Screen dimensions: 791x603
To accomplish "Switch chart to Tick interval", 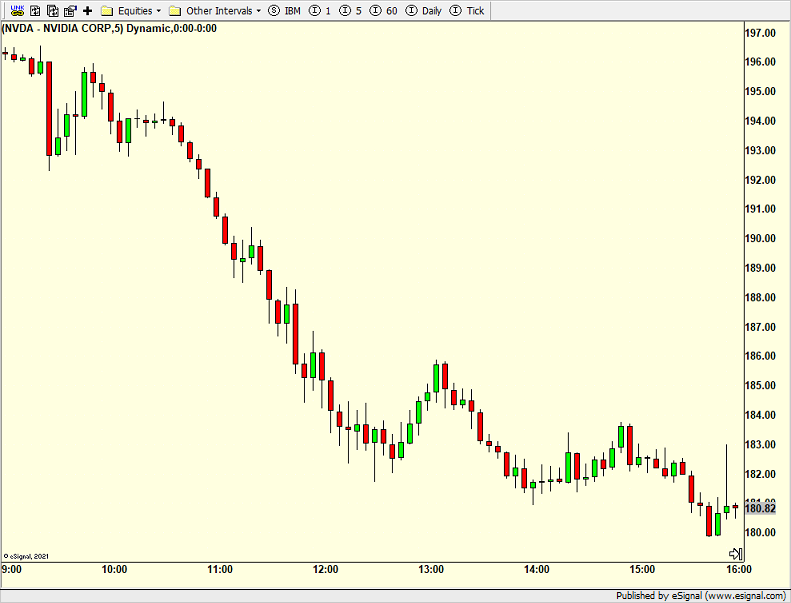I will point(468,10).
